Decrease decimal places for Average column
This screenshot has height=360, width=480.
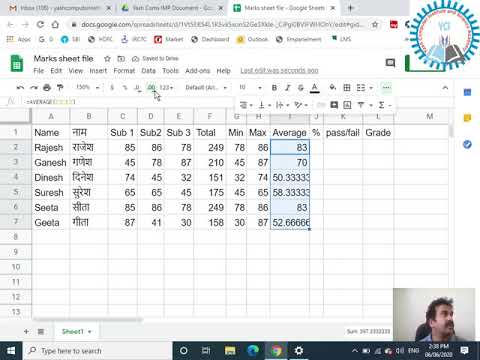138,88
